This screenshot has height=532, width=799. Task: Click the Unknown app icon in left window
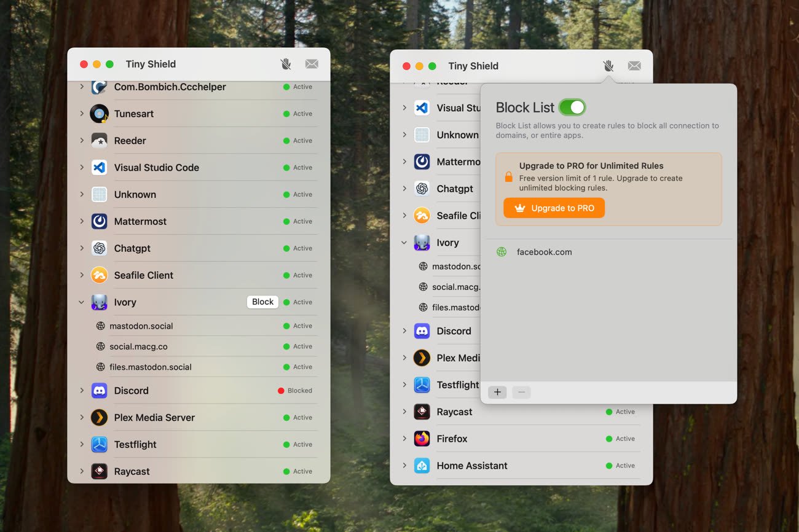99,195
